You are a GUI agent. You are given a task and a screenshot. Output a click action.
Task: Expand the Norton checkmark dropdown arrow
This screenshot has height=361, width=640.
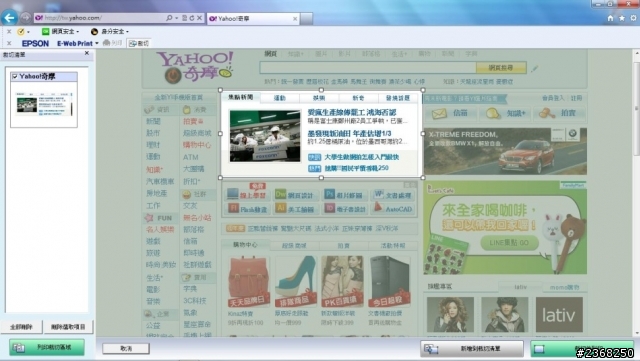point(28,32)
